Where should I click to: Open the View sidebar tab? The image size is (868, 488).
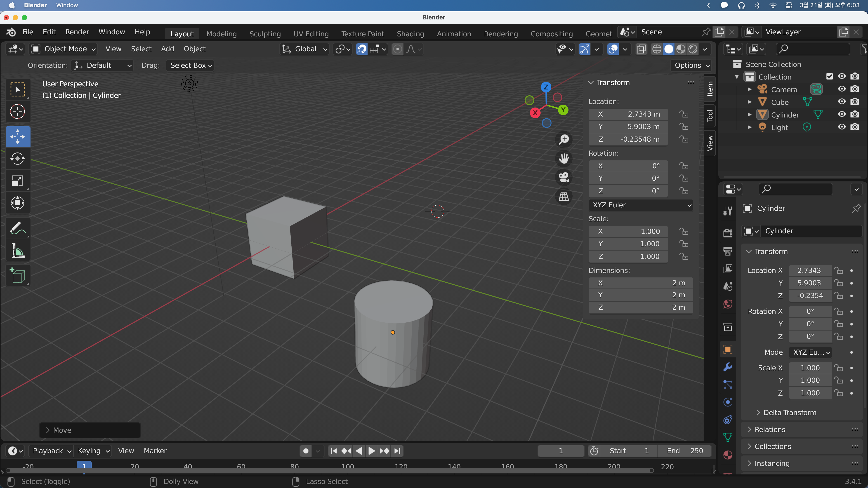pos(710,143)
